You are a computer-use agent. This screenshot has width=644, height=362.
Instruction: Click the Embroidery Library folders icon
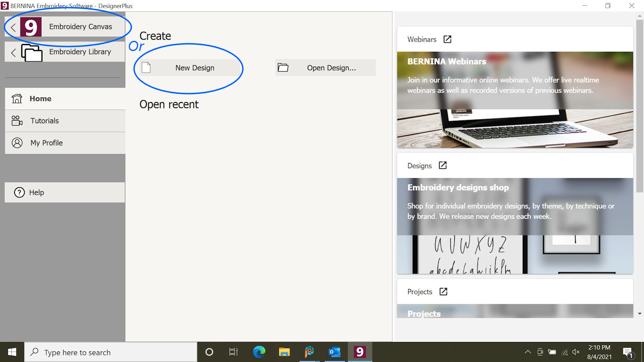point(32,53)
